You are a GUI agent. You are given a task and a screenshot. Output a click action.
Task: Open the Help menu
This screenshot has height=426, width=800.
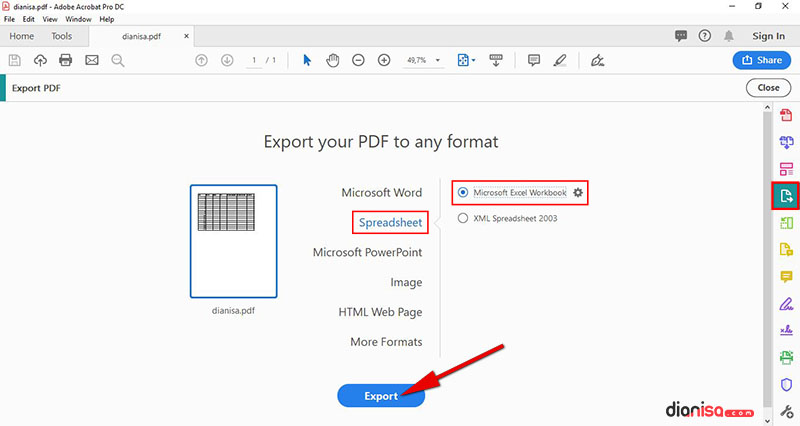(x=107, y=19)
